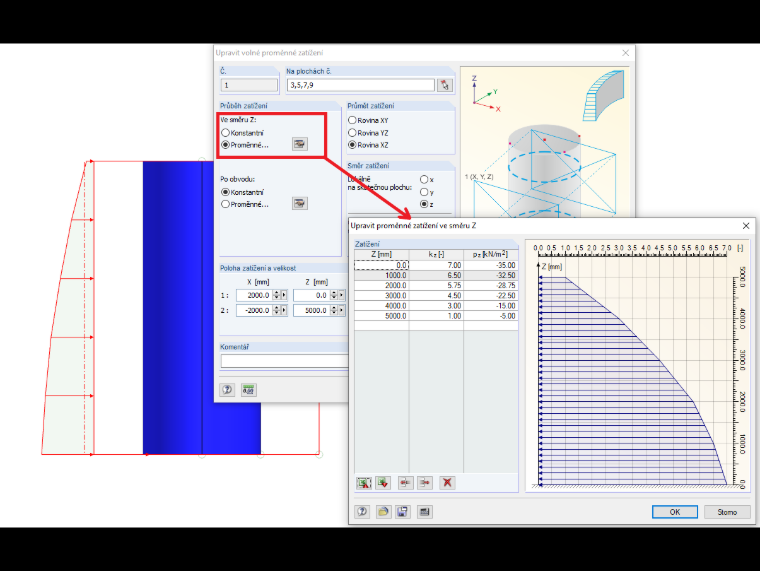
Task: Click the cylinder load preview graphic
Action: click(544, 142)
